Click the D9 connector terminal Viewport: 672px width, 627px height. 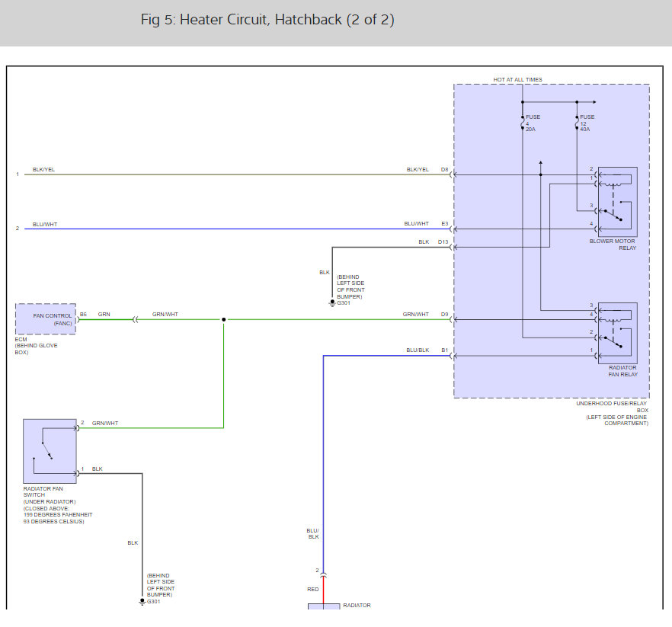[x=452, y=319]
